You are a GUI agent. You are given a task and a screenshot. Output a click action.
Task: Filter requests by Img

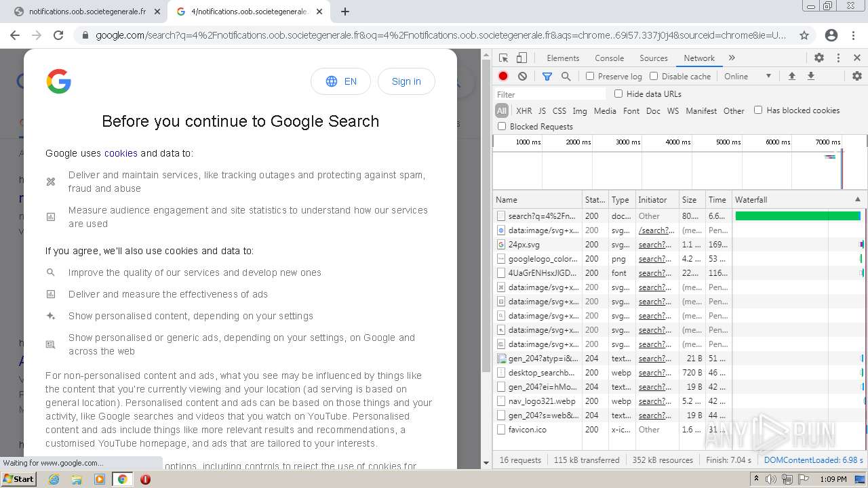tap(580, 111)
